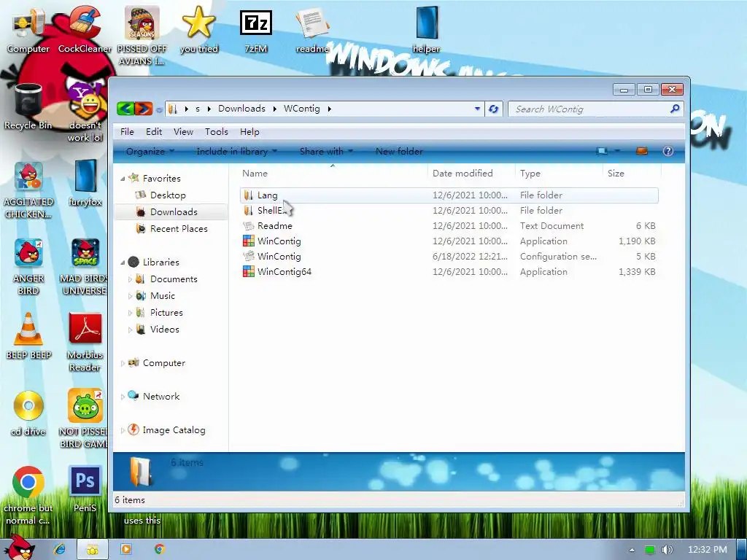The height and width of the screenshot is (560, 747).
Task: Sort by the Name column header
Action: tap(333, 174)
